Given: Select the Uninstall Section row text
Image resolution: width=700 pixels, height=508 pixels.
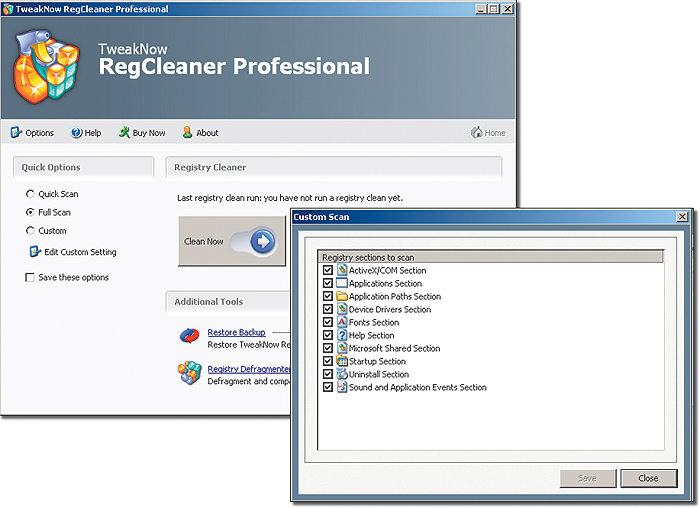Looking at the screenshot, I should (x=379, y=374).
